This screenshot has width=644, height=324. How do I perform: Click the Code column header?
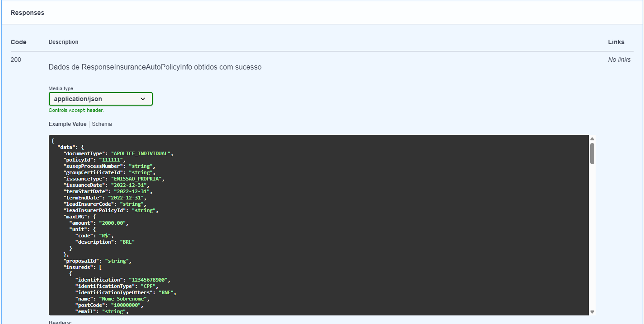(19, 42)
